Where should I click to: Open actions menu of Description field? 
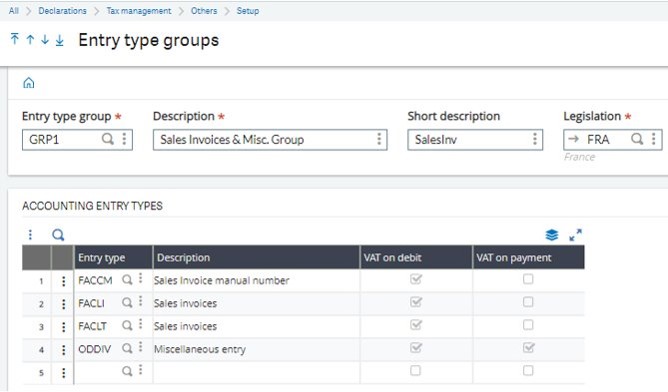click(379, 139)
